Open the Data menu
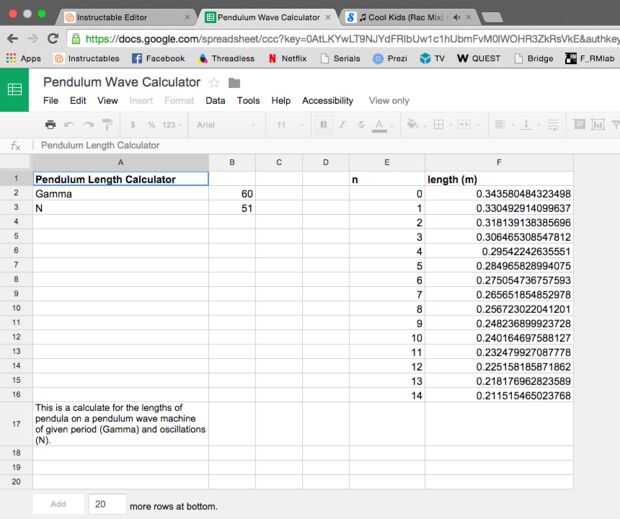The height and width of the screenshot is (519, 620). click(215, 101)
